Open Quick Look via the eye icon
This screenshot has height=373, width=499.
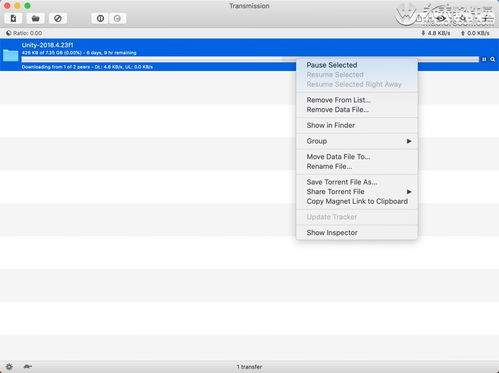pos(441,19)
